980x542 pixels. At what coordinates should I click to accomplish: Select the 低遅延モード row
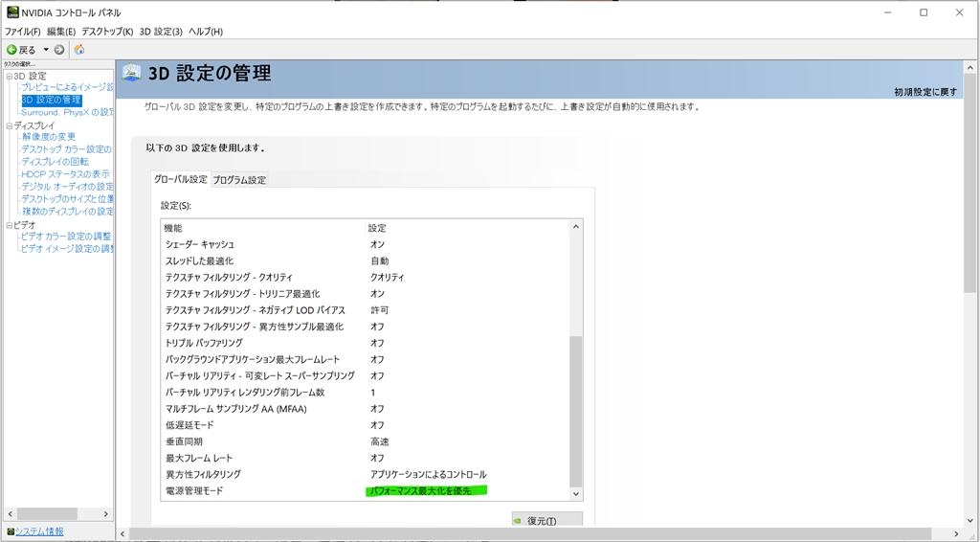(x=366, y=425)
